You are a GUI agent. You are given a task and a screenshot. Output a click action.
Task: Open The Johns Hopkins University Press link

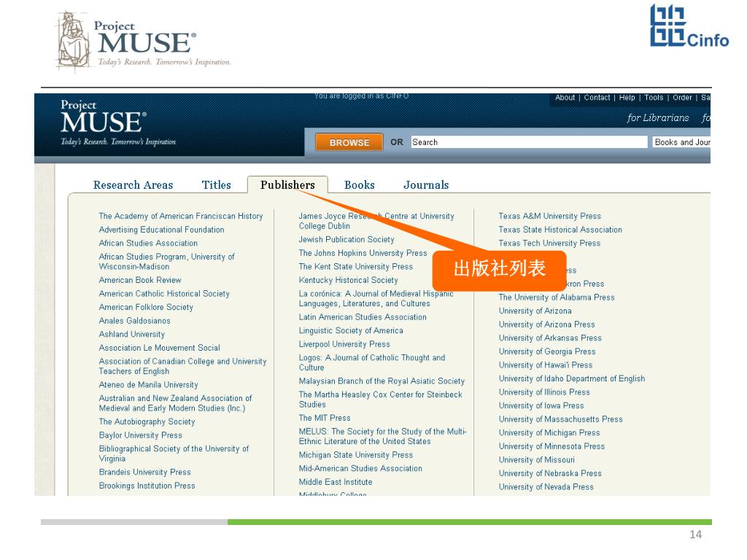[363, 253]
